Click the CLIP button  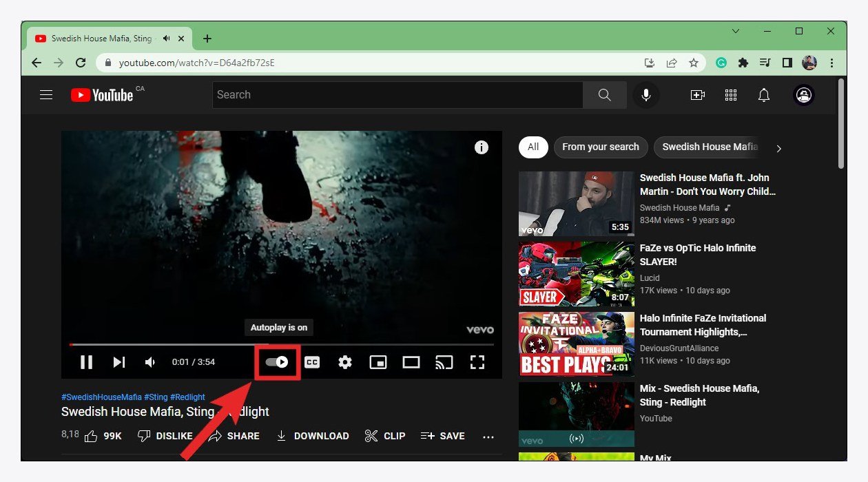(x=385, y=436)
